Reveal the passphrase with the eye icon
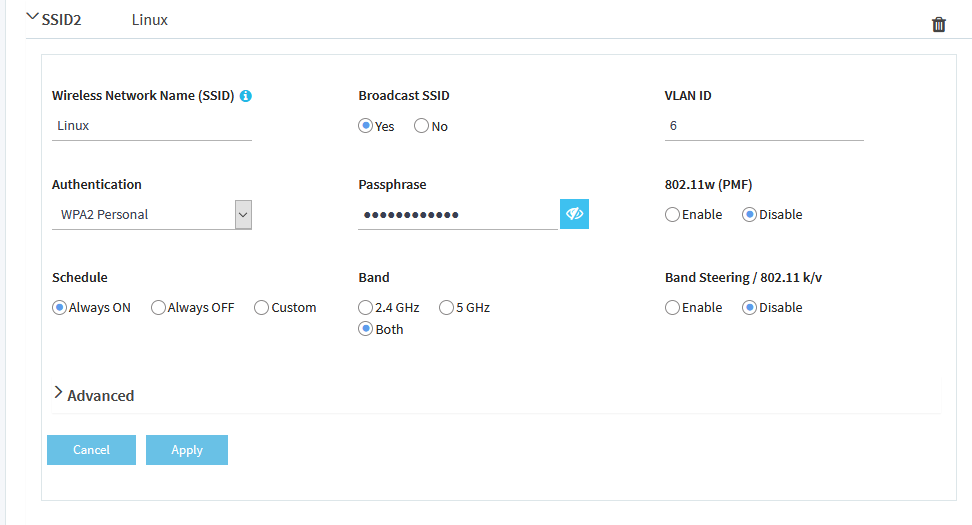 pos(574,214)
